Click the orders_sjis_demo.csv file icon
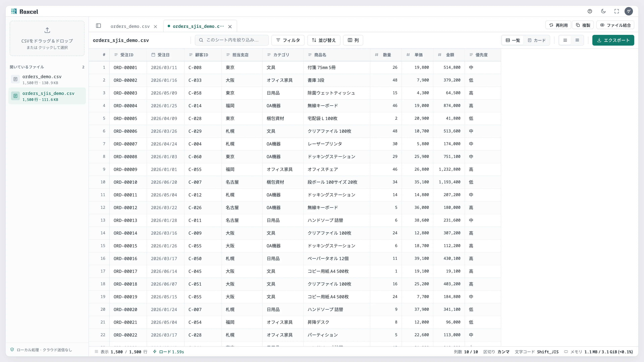Image resolution: width=644 pixels, height=362 pixels. (15, 96)
